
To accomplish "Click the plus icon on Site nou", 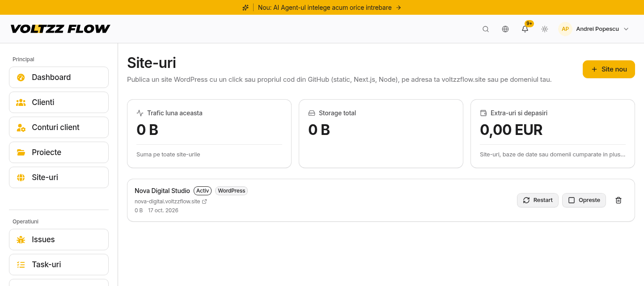I will click(x=594, y=69).
